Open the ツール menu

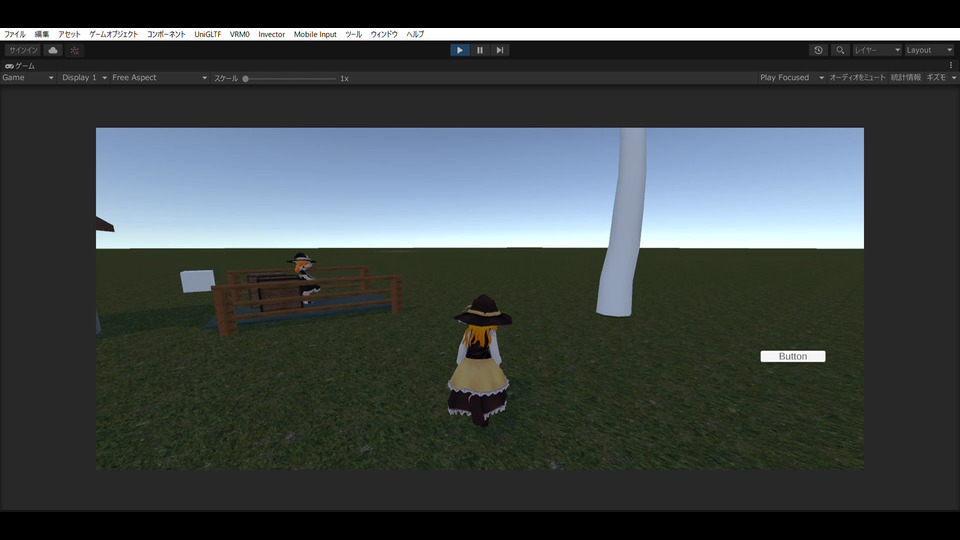tap(353, 34)
